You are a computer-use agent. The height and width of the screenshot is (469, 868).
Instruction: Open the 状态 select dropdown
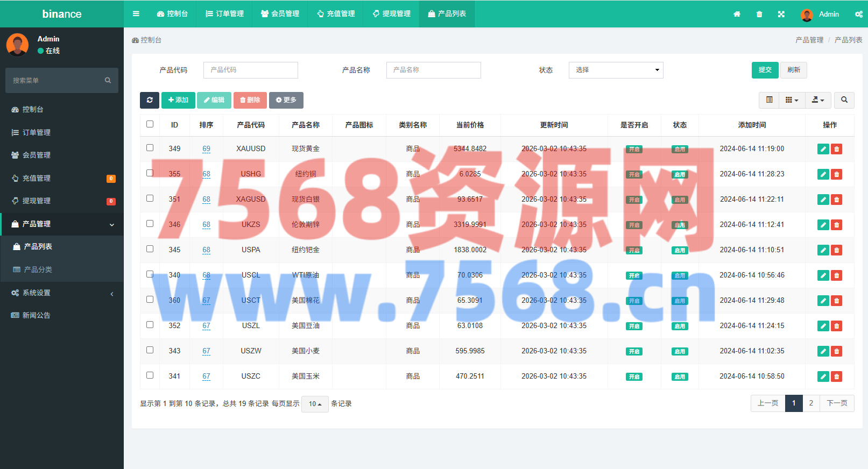[616, 70]
